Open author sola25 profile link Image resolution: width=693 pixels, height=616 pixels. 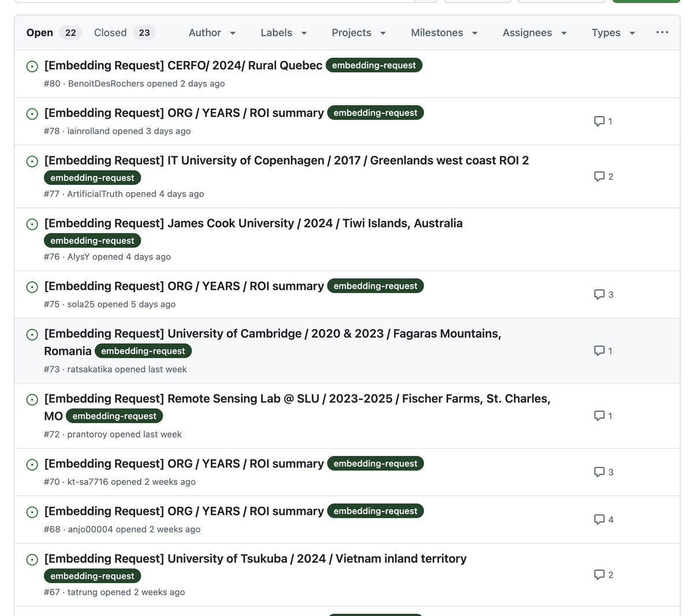(81, 304)
